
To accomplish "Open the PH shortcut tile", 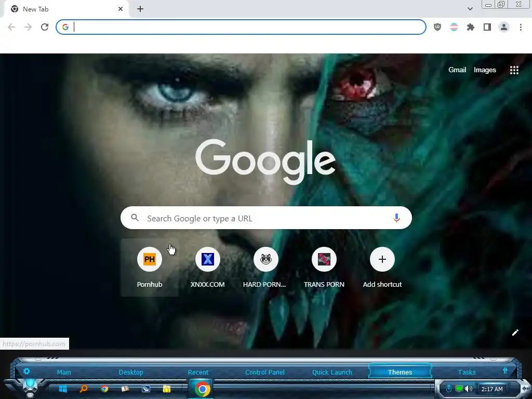I will click(150, 268).
